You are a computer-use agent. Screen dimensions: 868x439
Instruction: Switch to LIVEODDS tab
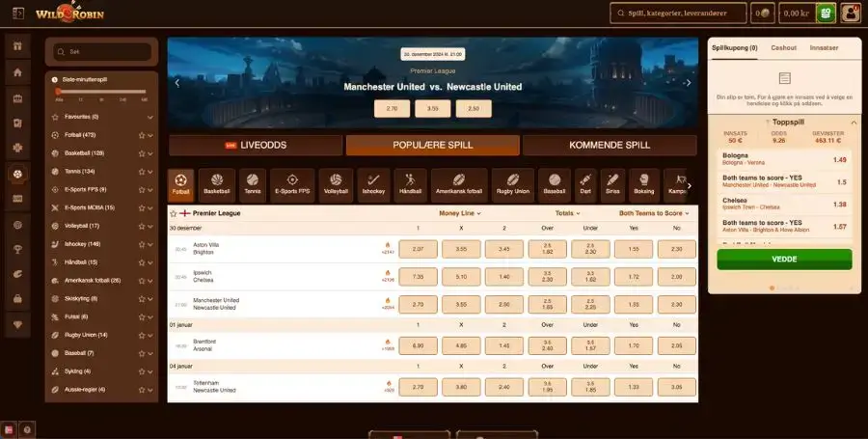[256, 145]
